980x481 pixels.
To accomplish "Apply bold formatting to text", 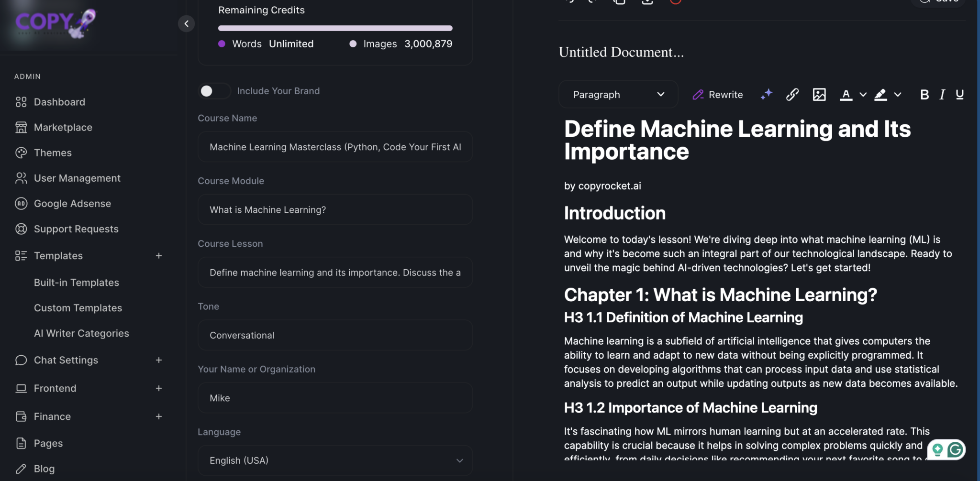I will tap(924, 95).
